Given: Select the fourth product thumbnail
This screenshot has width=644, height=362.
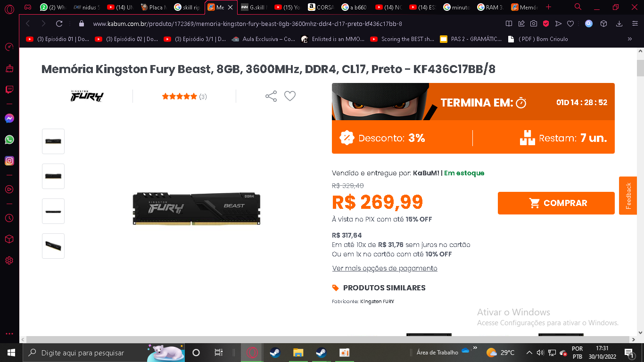Looking at the screenshot, I should tap(53, 246).
